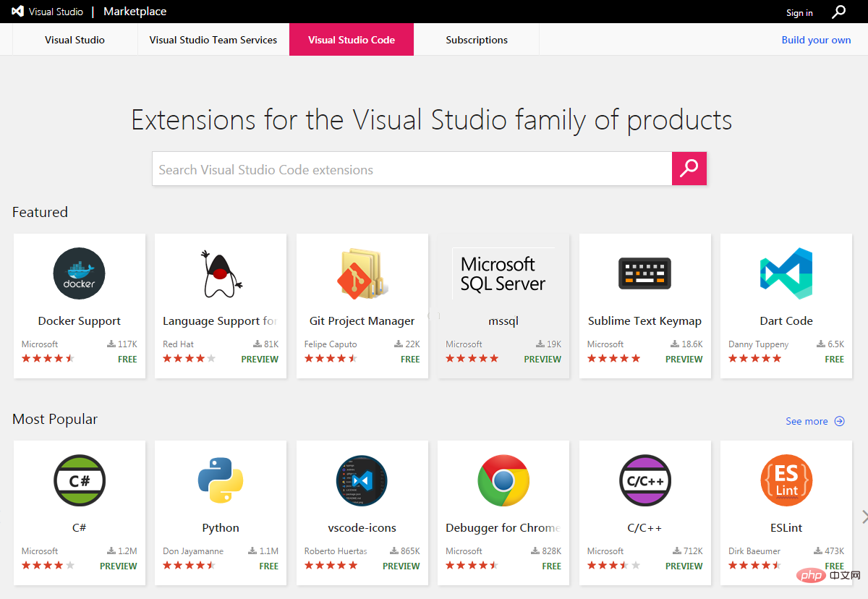Click the Docker Support whale icon

tap(79, 273)
